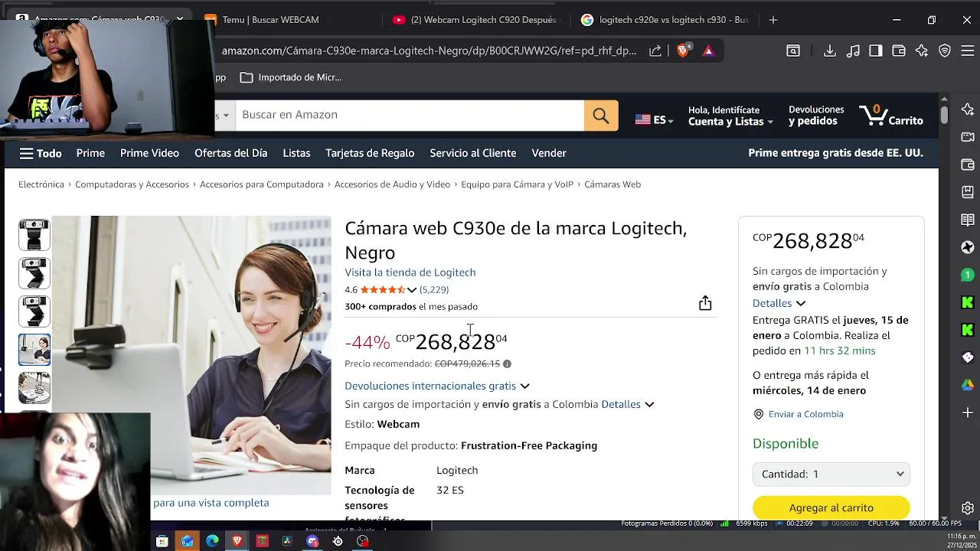Click the Buscar en Amazon search field
This screenshot has width=980, height=551.
pyautogui.click(x=410, y=116)
